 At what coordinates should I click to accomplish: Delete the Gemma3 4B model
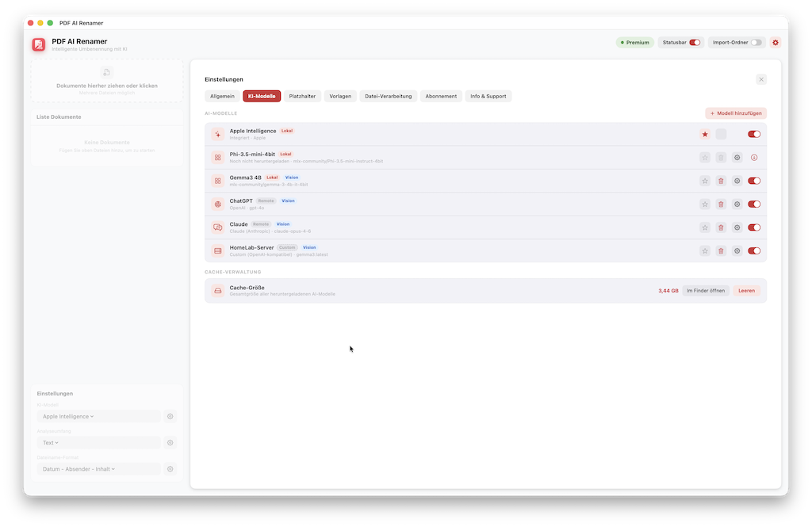721,181
